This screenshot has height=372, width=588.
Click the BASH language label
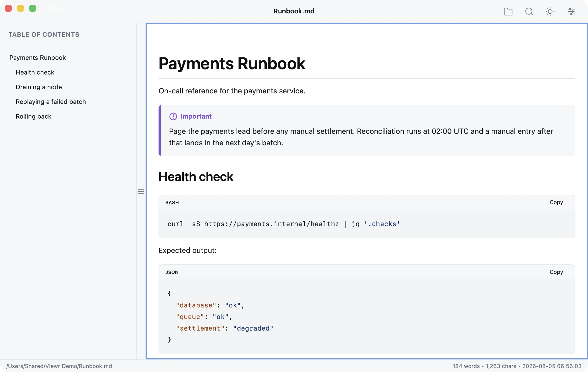click(x=172, y=203)
